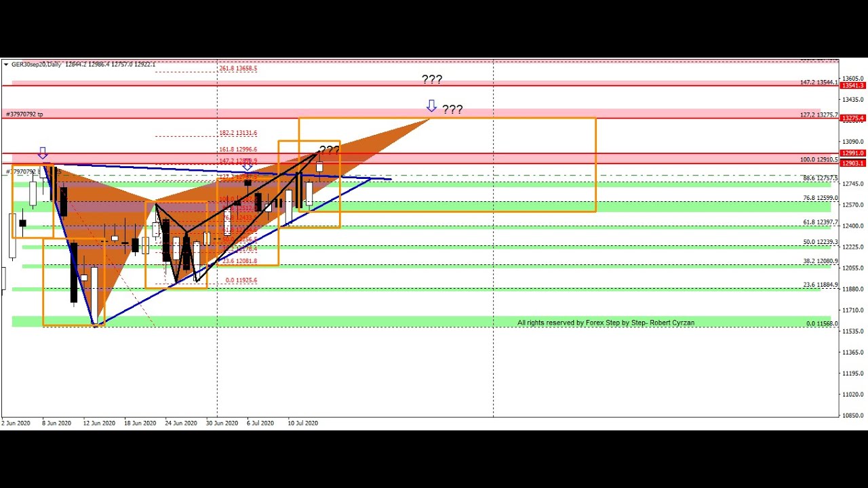Click '10 Jul 2020' on the time axis
The width and height of the screenshot is (868, 488).
[x=302, y=423]
